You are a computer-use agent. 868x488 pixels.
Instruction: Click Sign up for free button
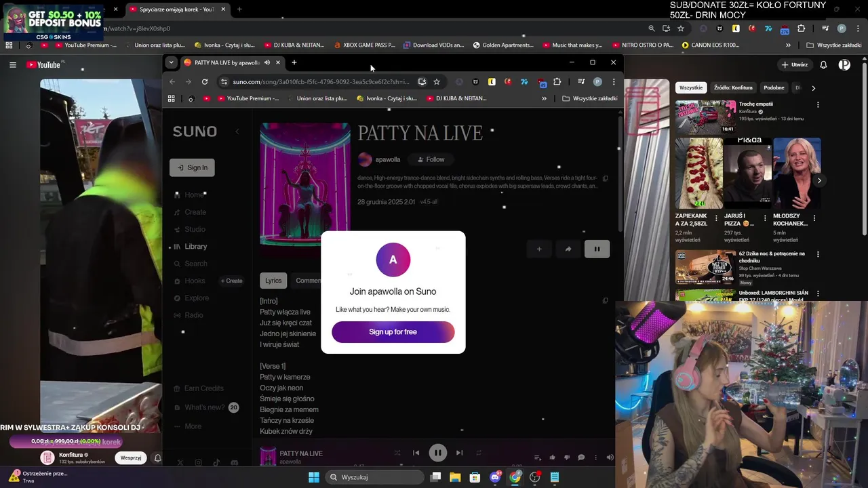click(x=393, y=332)
